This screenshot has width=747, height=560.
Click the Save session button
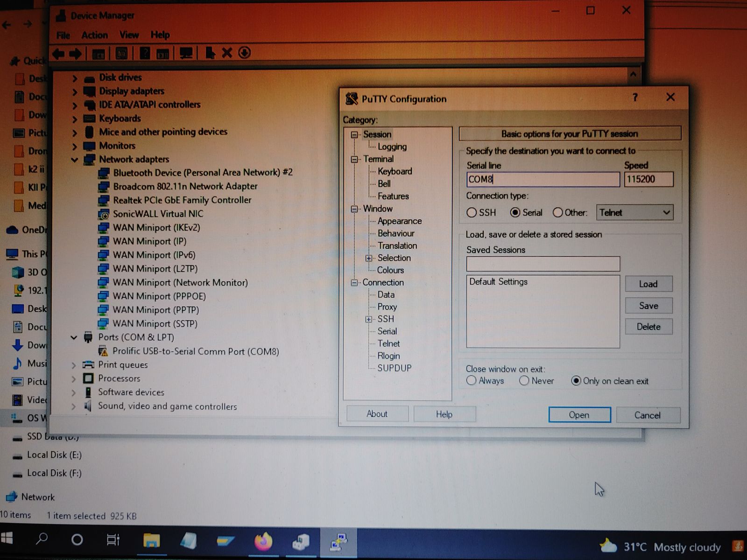tap(648, 306)
